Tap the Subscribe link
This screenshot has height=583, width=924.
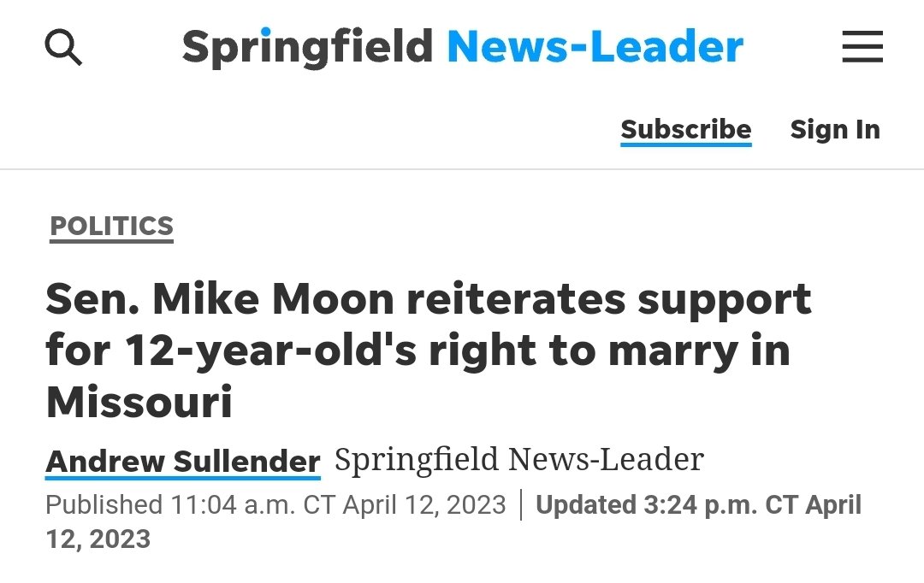(x=686, y=130)
